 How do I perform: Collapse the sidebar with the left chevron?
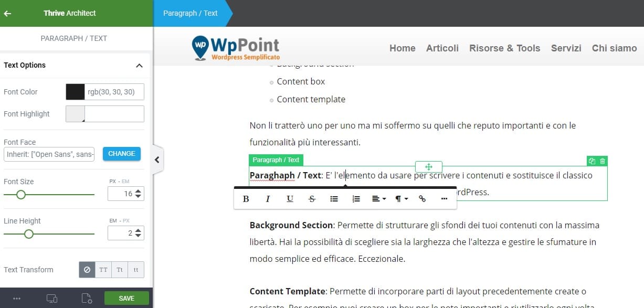[157, 160]
